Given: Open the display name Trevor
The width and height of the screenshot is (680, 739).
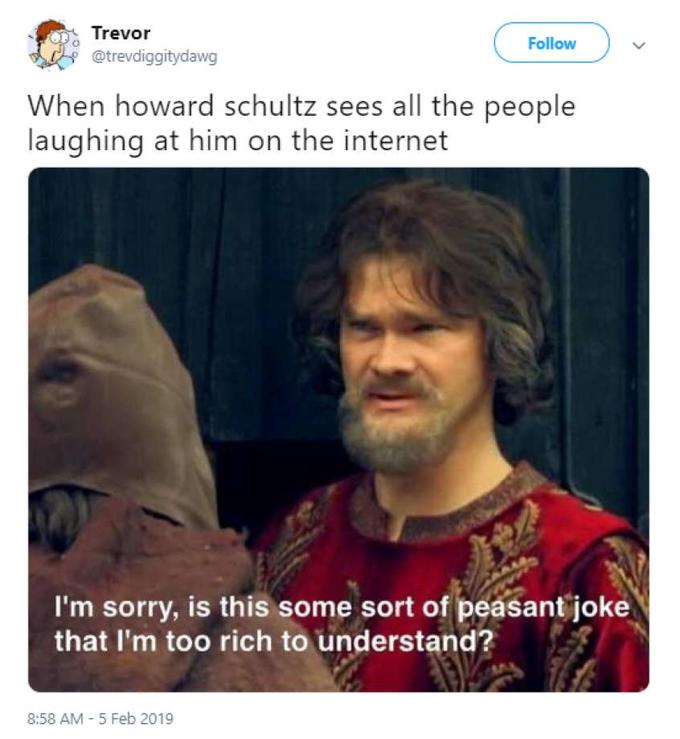Looking at the screenshot, I should pyautogui.click(x=120, y=33).
